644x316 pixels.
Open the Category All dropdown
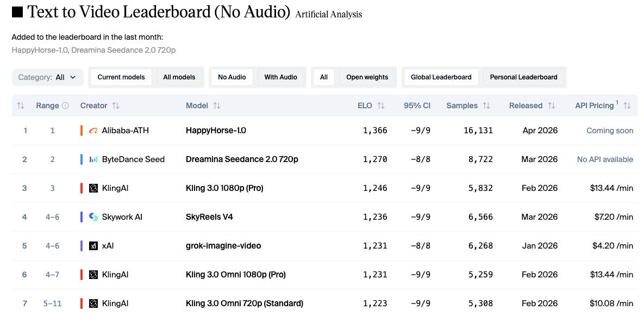coord(48,77)
